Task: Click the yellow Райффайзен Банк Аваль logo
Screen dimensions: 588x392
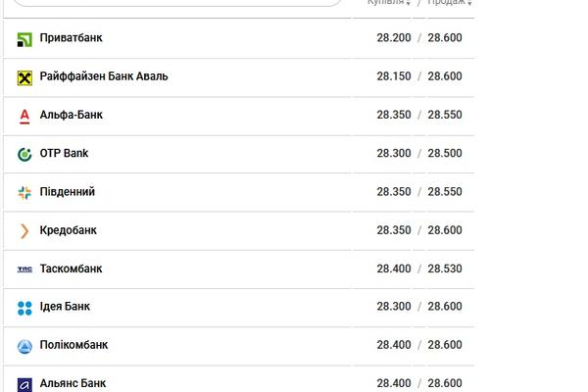Action: pos(24,78)
